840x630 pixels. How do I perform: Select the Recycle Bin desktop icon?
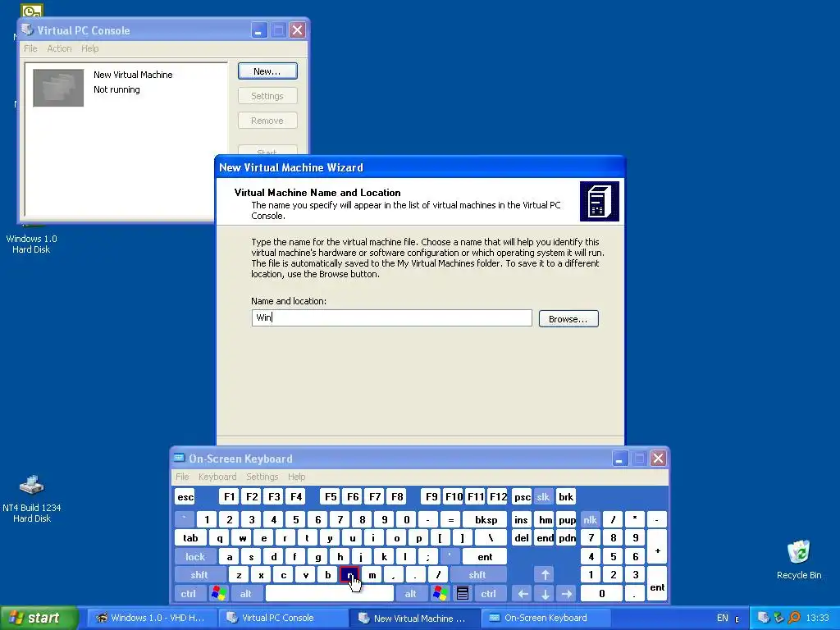(x=799, y=559)
